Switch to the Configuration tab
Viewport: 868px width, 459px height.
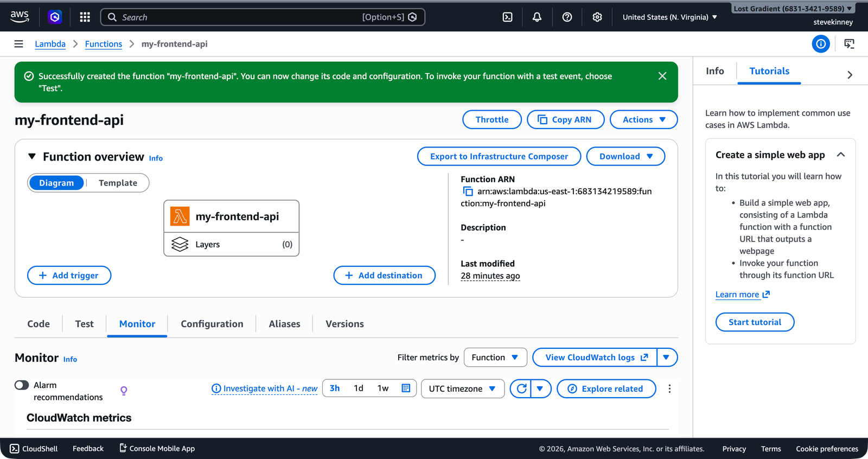point(212,324)
